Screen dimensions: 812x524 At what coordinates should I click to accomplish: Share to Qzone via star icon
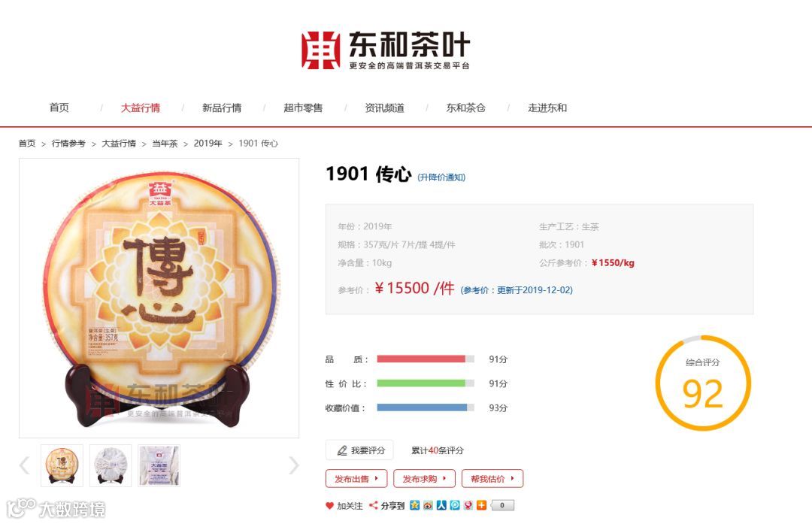414,505
